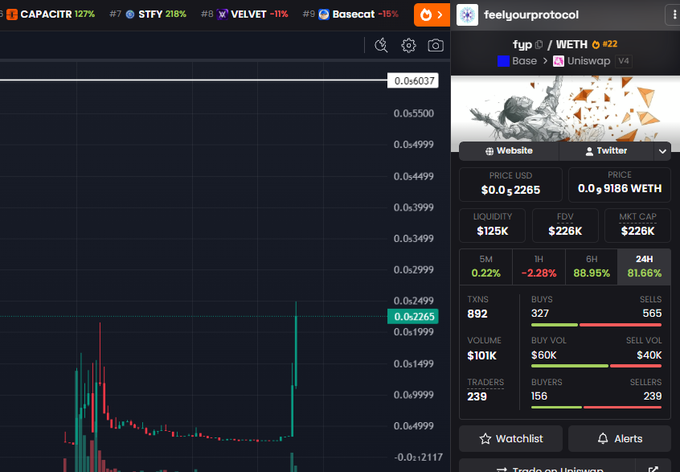Viewport: 680px width, 472px height.
Task: Click the V4 version badge
Action: [x=624, y=61]
